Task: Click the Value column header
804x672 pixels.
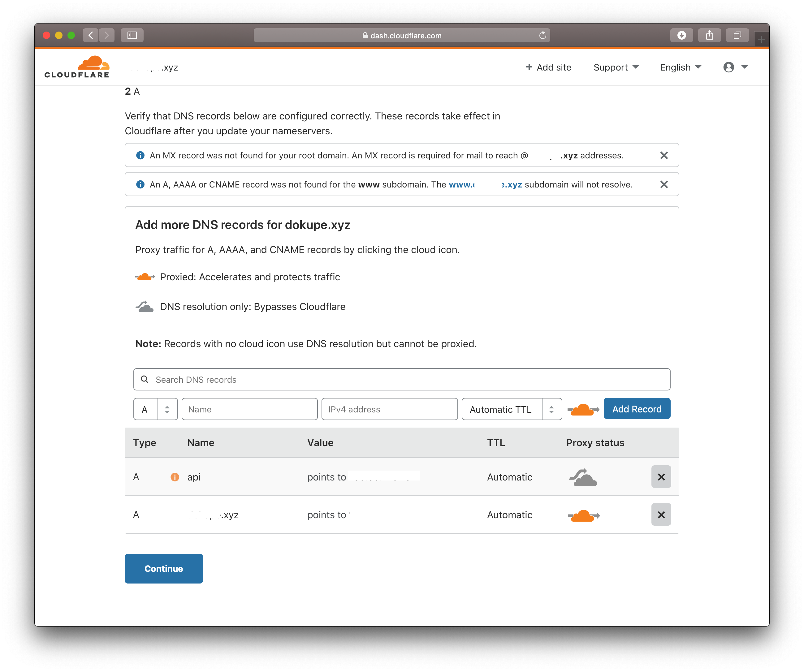Action: 320,443
